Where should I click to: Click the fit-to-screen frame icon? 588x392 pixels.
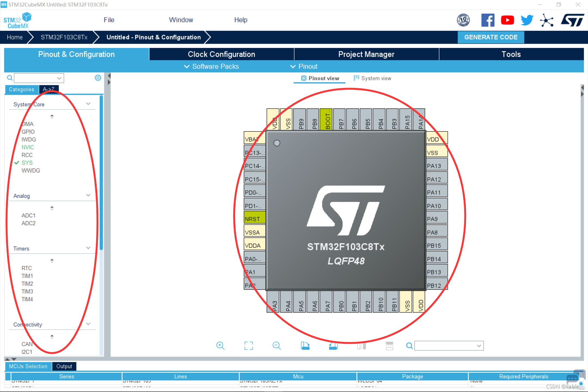(x=249, y=346)
